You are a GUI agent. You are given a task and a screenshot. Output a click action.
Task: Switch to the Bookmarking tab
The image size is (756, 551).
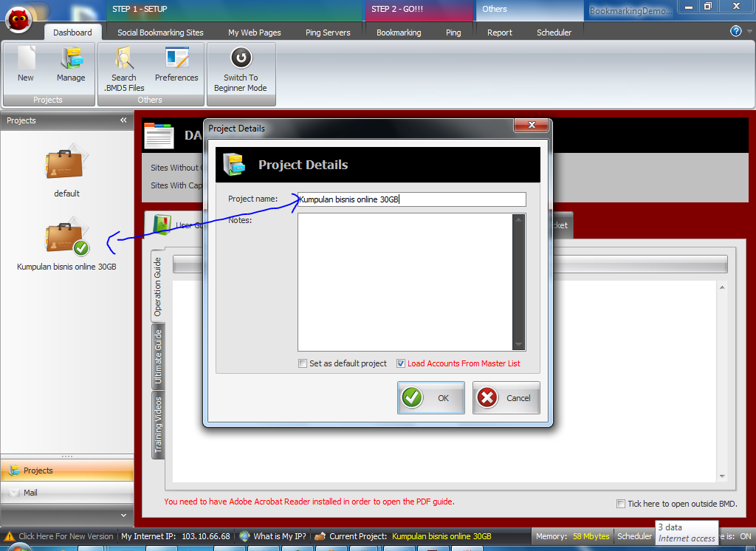399,32
